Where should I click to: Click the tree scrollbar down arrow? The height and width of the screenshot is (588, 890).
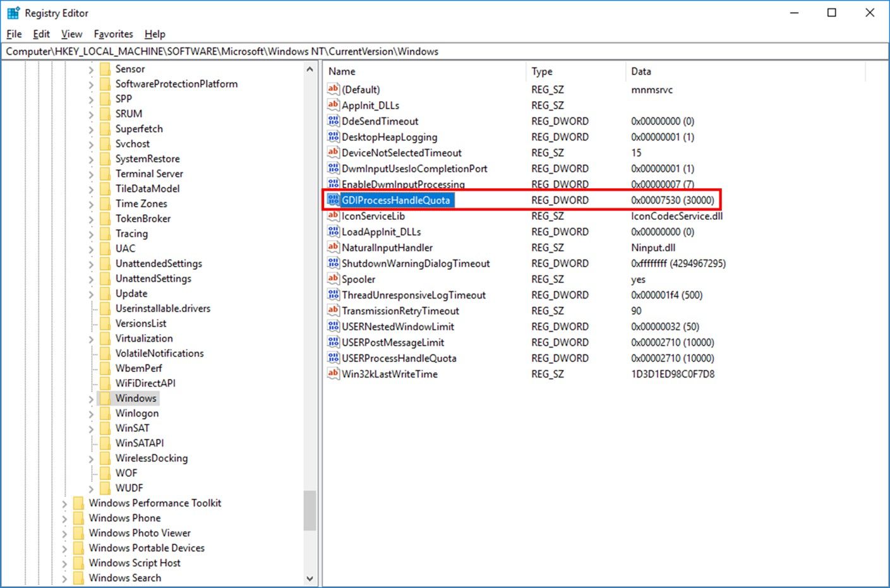[x=310, y=578]
